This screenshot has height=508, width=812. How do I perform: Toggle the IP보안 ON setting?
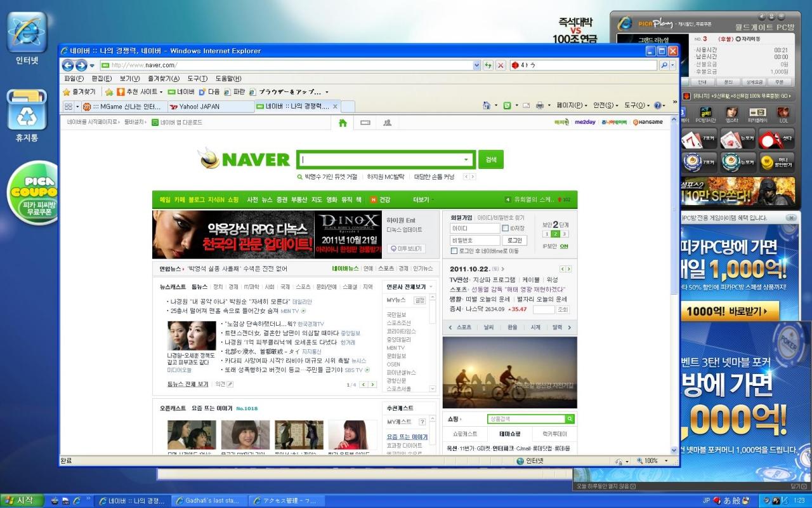(x=563, y=246)
